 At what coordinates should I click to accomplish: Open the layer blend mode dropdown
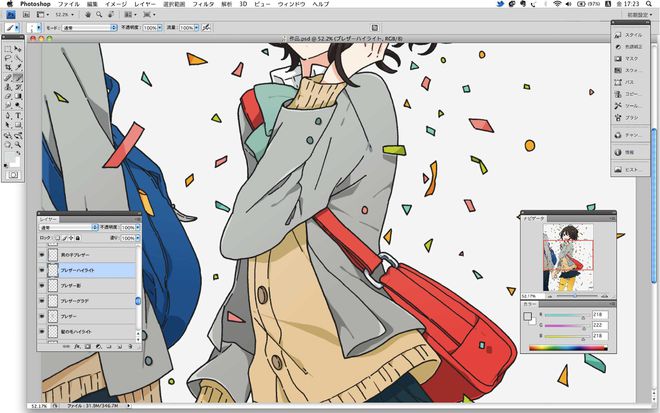[69, 227]
